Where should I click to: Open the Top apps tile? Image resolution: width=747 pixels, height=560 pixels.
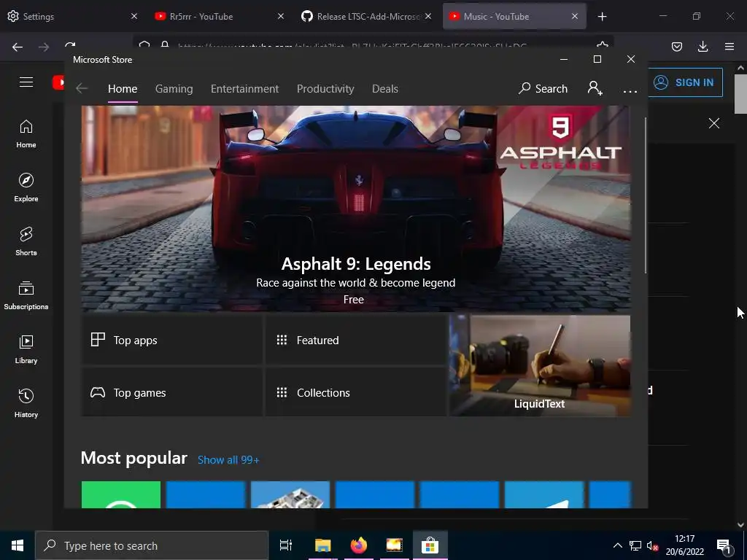(x=172, y=341)
